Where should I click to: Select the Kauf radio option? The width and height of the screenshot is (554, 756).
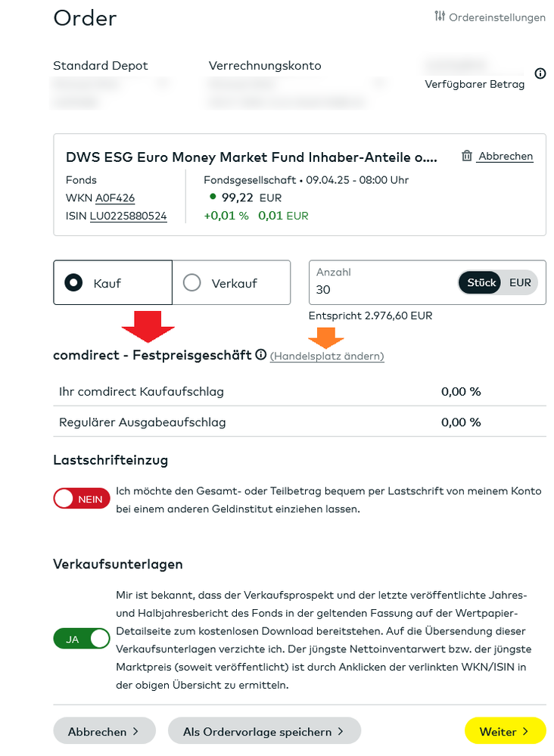[74, 283]
